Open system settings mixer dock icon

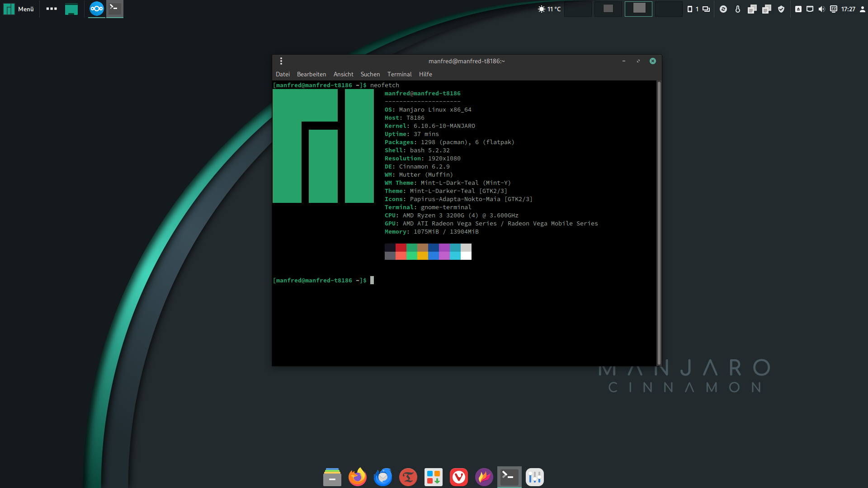tap(535, 477)
